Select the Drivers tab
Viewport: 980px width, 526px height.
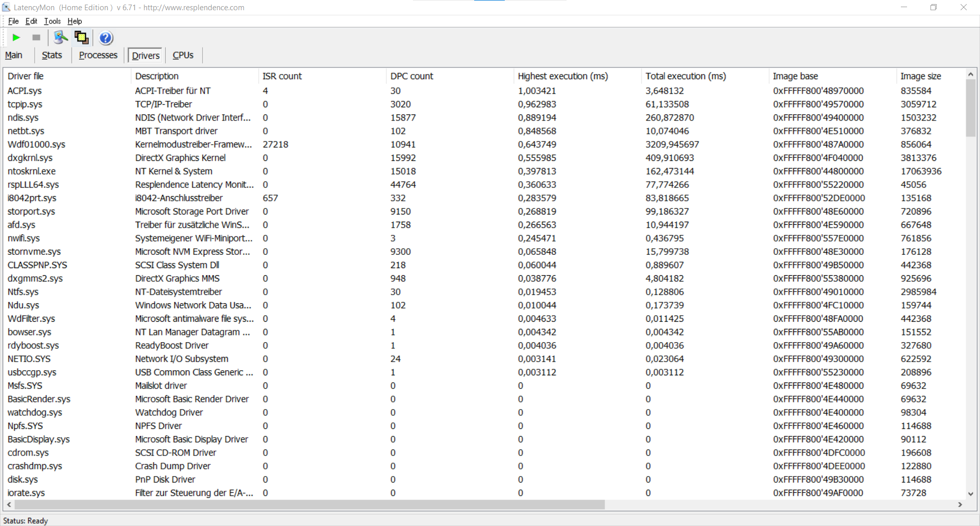point(145,55)
